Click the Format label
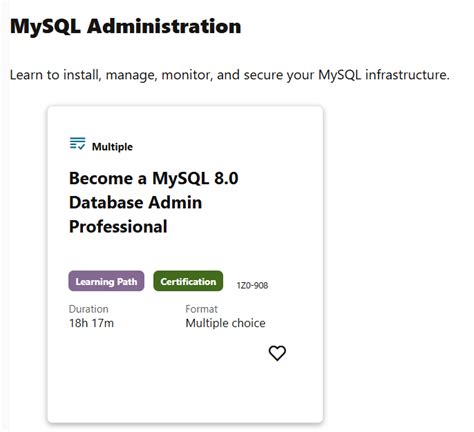Screen dimensions: 474x432 [201, 309]
